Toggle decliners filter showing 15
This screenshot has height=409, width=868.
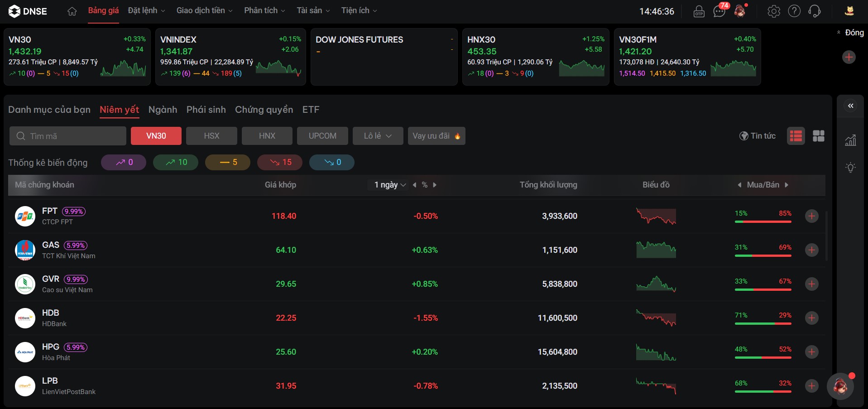click(280, 162)
